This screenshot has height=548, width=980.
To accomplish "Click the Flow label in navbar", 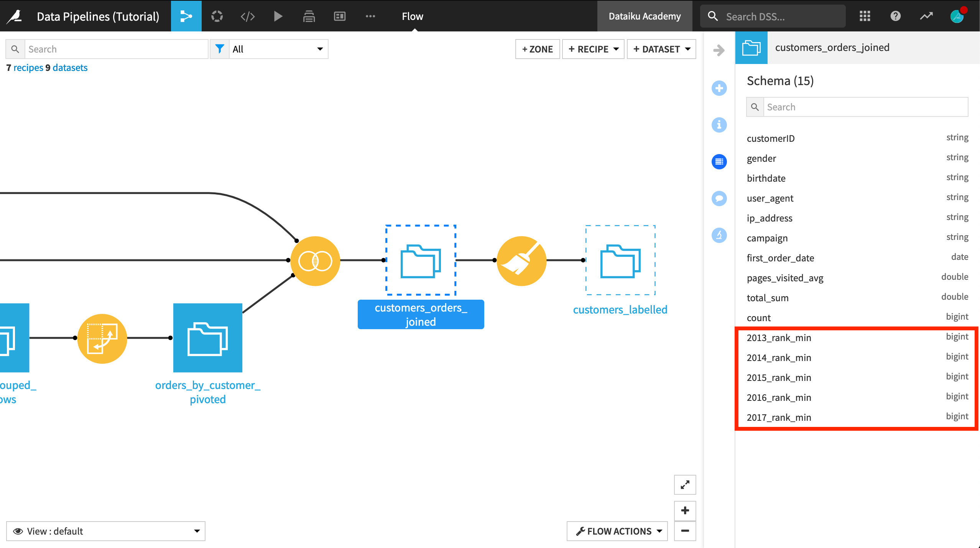I will coord(413,16).
